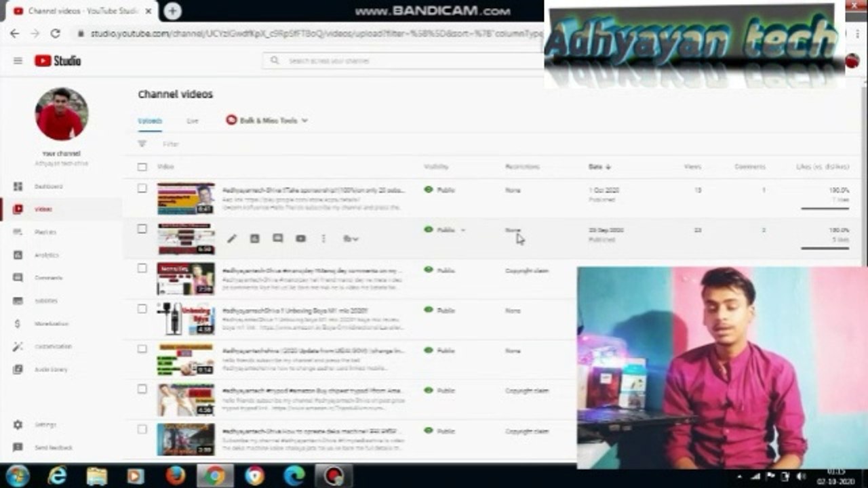Screen dimensions: 868x488
Task: Open a new browser tab with the plus button
Action: coord(173,11)
